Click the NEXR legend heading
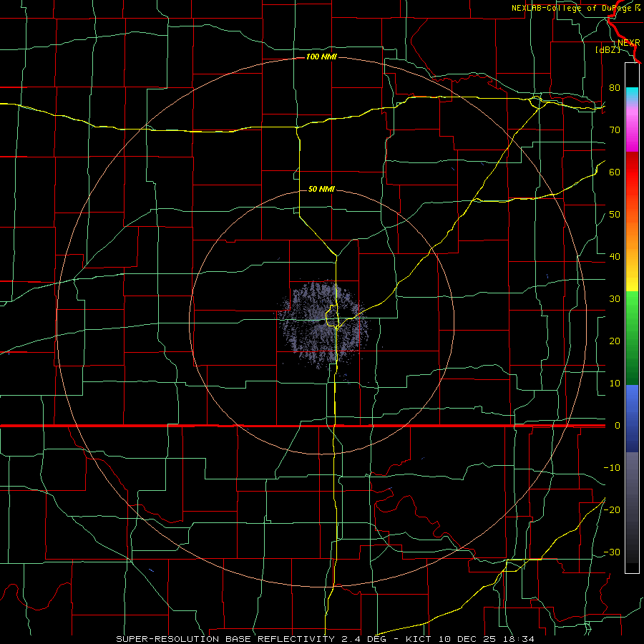 628,43
